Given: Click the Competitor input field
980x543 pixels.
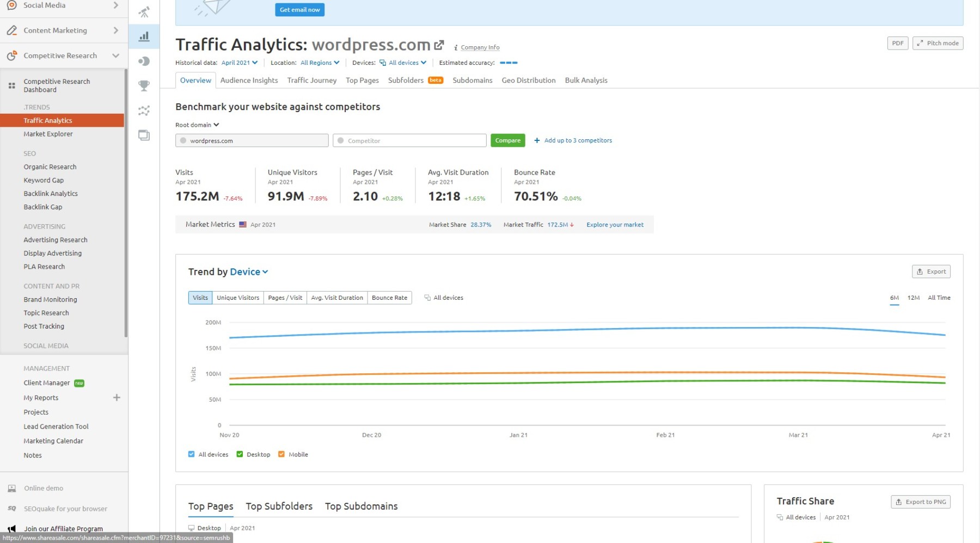Looking at the screenshot, I should (409, 140).
